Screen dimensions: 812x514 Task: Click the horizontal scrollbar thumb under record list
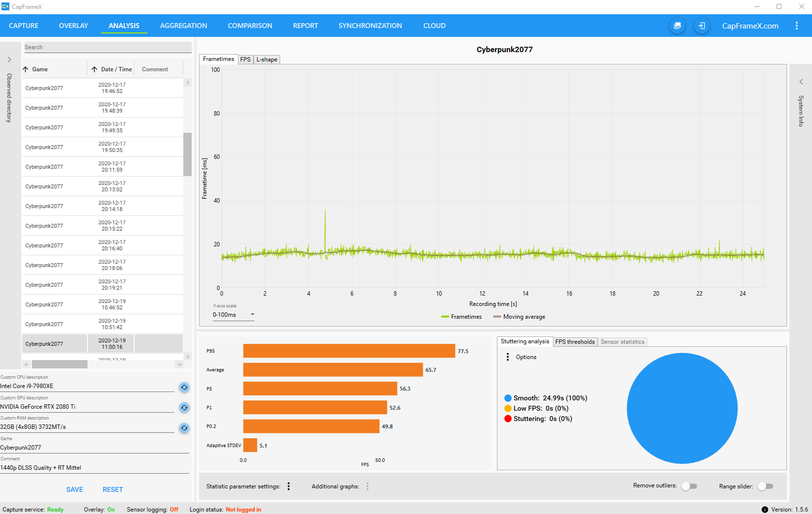[x=59, y=364]
